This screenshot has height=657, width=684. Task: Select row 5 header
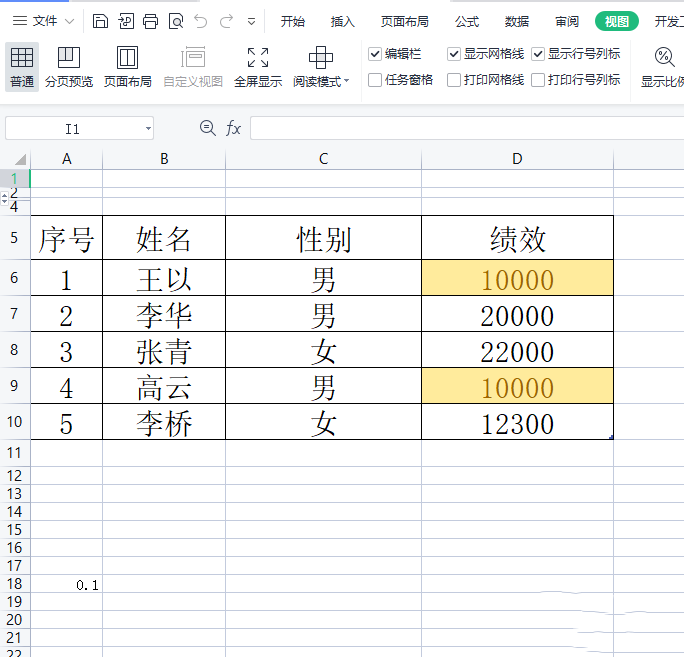click(14, 238)
